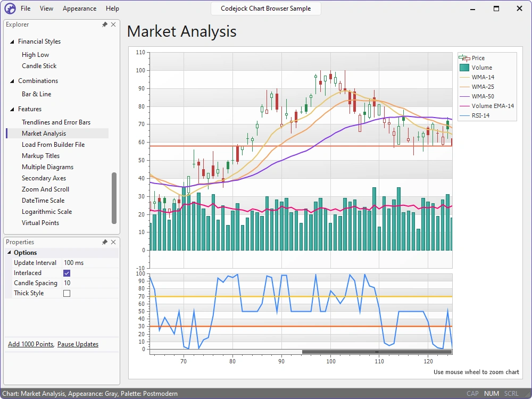The width and height of the screenshot is (532, 399).
Task: Click the Combinations group label
Action: point(38,81)
